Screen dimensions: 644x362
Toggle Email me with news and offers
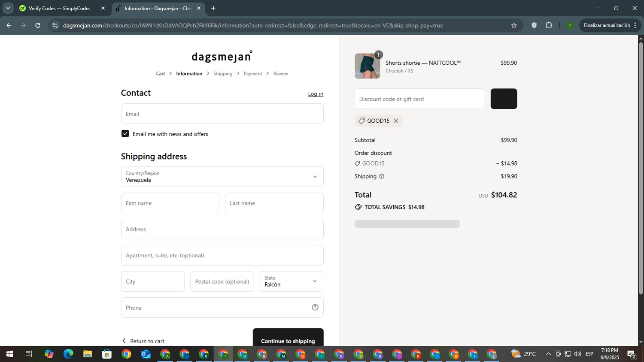tap(125, 134)
